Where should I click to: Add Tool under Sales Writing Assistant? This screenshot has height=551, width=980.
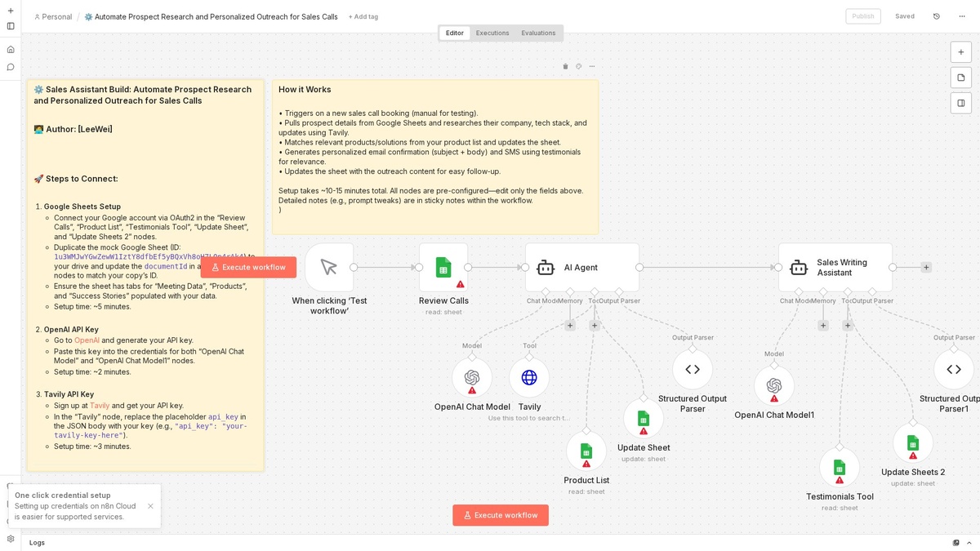coord(848,325)
